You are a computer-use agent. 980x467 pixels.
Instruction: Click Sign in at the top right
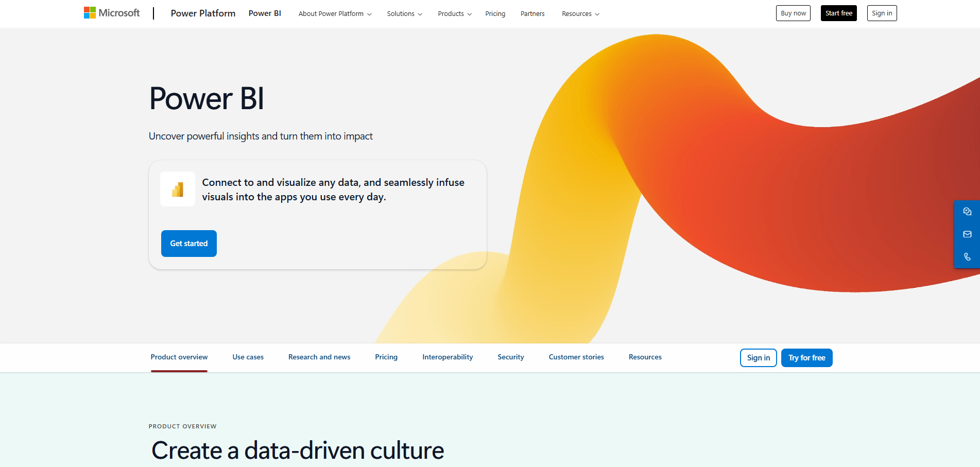[882, 13]
